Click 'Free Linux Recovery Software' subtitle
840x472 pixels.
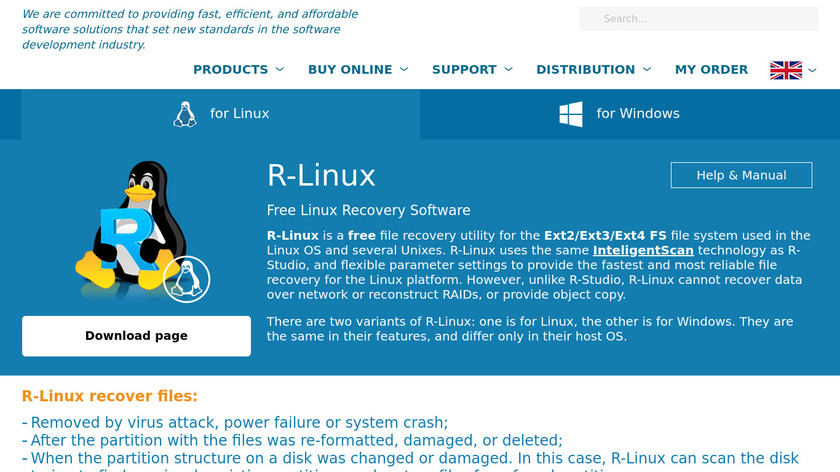pos(369,210)
